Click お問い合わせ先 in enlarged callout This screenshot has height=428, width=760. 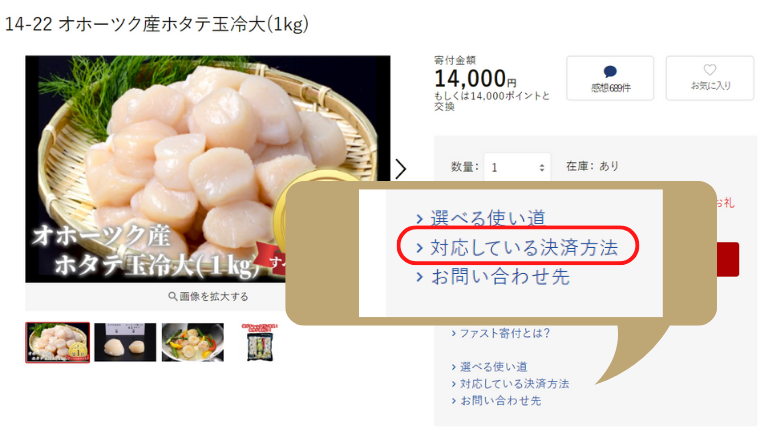(x=493, y=277)
